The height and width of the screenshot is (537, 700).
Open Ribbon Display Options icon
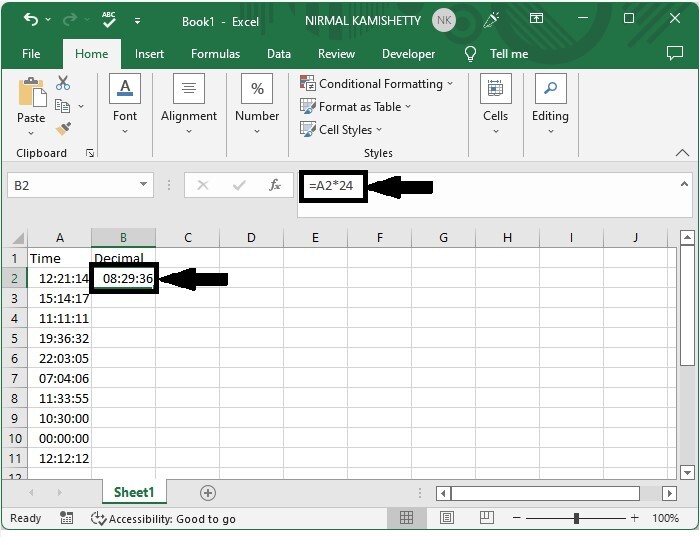coord(536,18)
